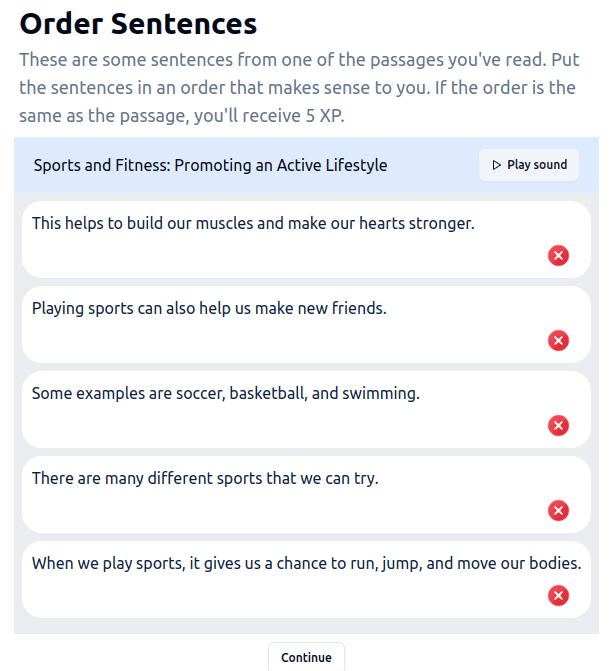Remove the 'There are many different sports' sentence
The image size is (610, 671).
558,511
